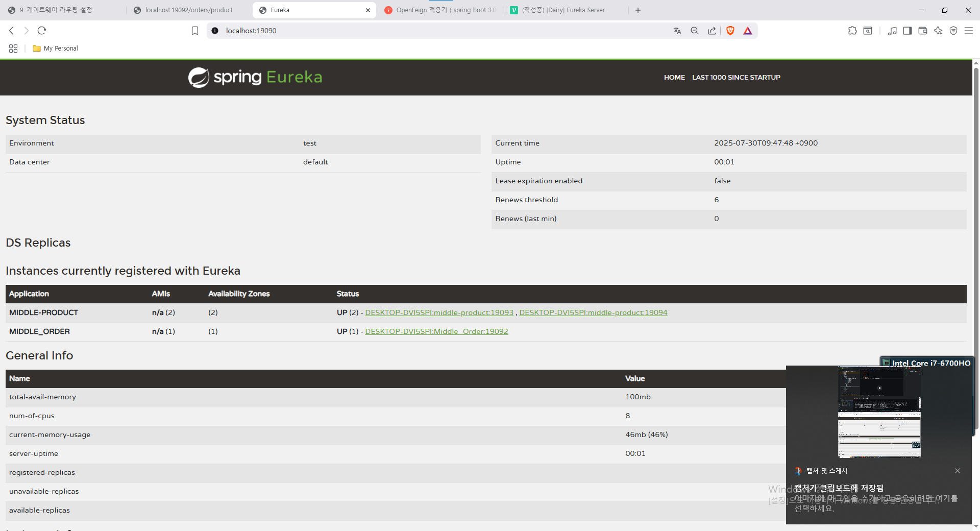Click the Environment value 'test'
This screenshot has width=980, height=531.
click(x=310, y=143)
